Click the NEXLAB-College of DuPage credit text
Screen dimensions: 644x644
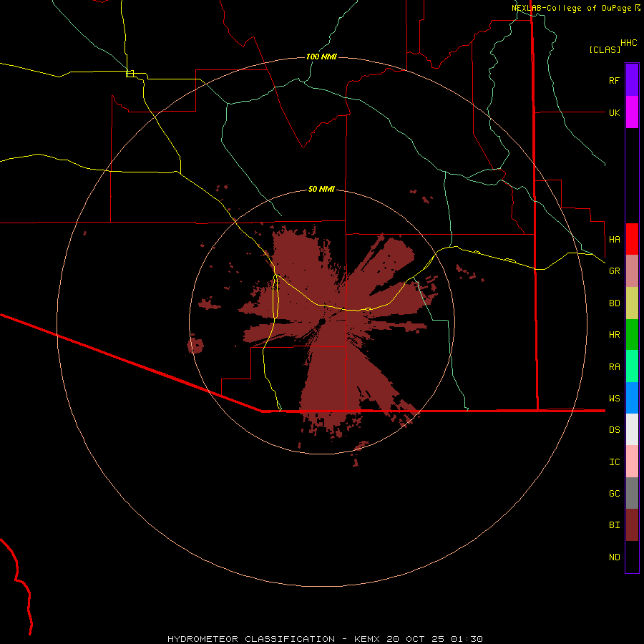pyautogui.click(x=572, y=8)
